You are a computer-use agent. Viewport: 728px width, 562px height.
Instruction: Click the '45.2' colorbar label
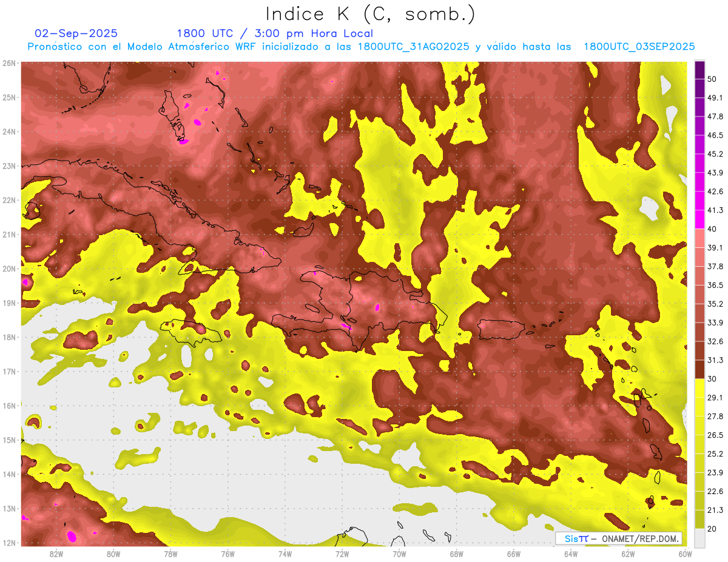715,154
